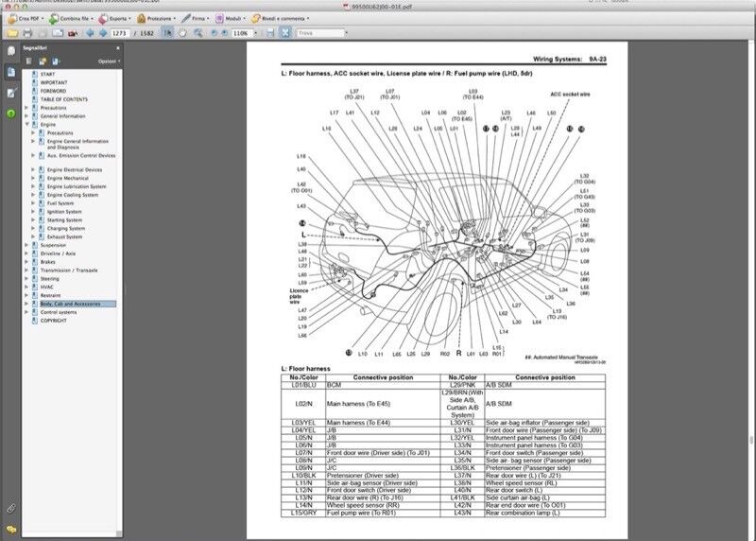Open the Rivedi e commenta menu

tap(283, 18)
